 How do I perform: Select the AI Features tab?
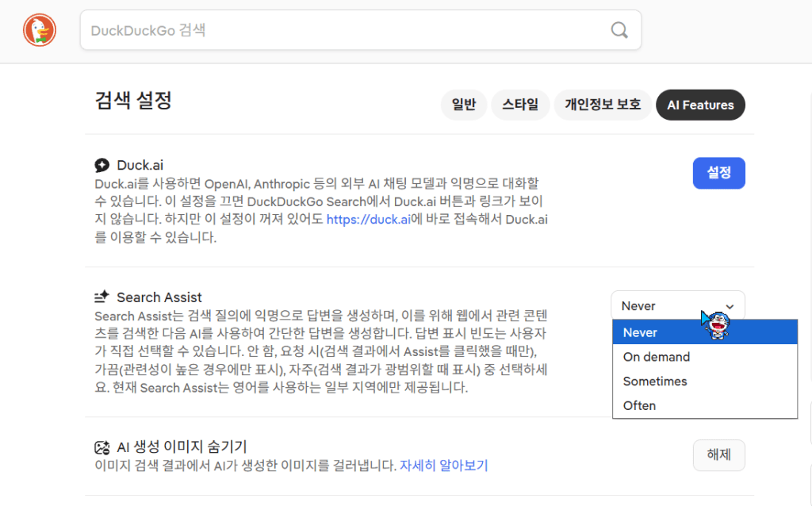coord(700,105)
